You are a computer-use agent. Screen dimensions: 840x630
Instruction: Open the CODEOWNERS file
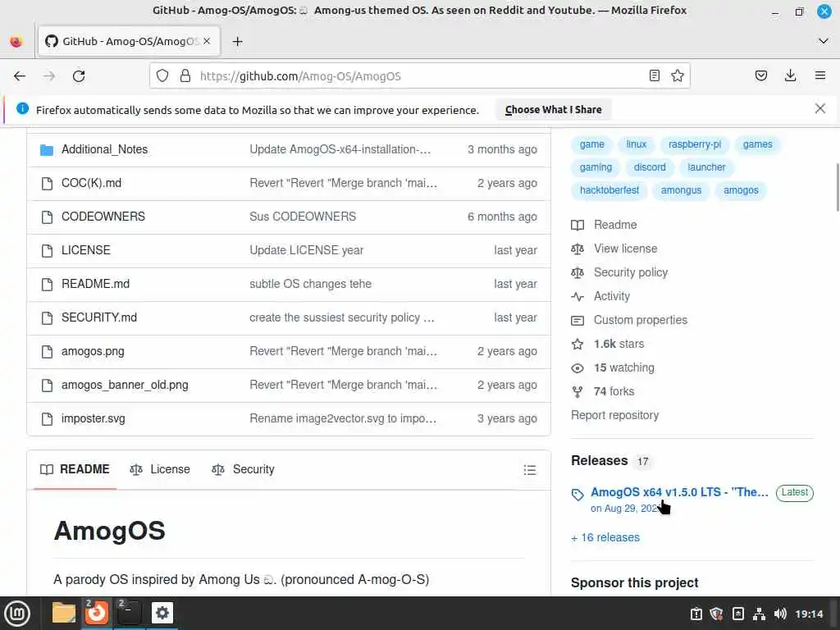tap(103, 217)
